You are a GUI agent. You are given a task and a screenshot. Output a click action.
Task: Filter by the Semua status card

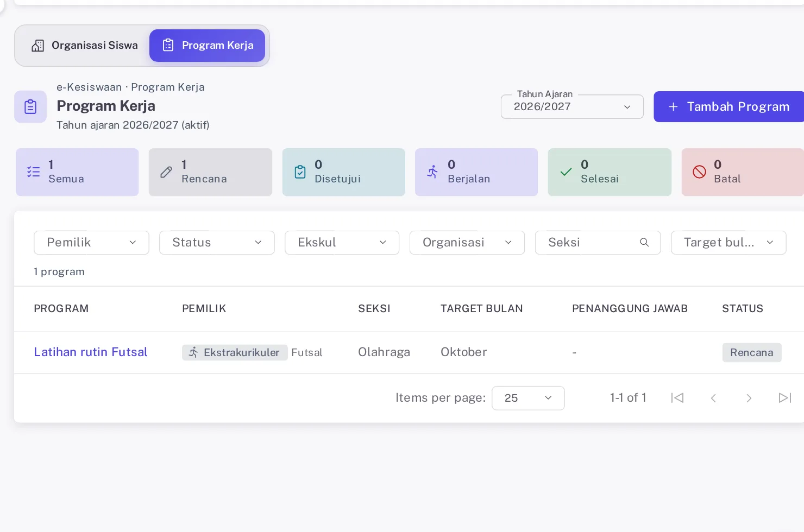[77, 172]
